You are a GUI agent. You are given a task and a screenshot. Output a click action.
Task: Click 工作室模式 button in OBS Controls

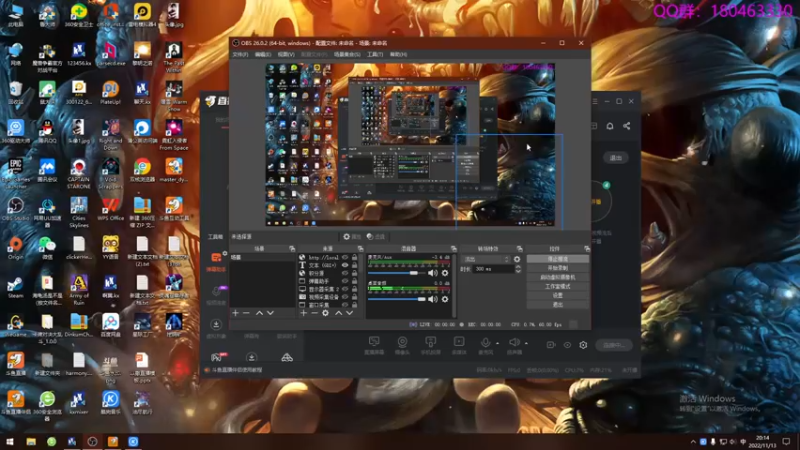558,287
